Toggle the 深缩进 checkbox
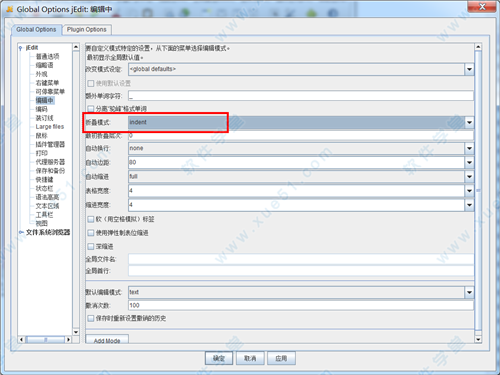 (90, 246)
